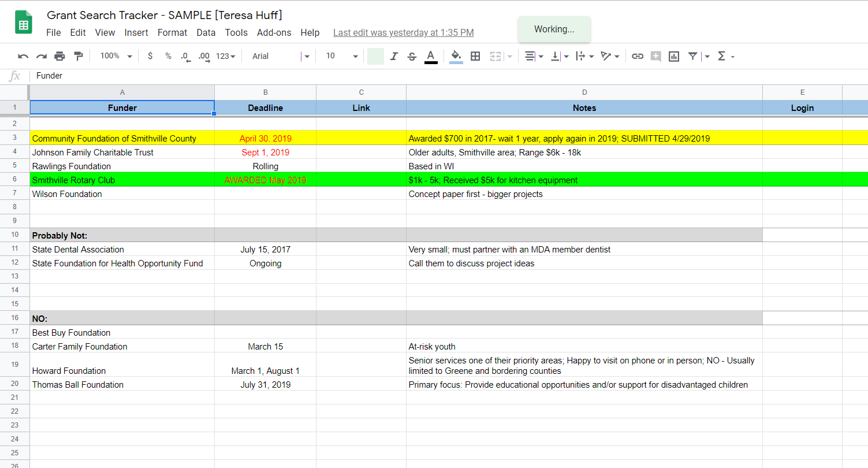Open the Edit menu
Screen dimensions: 868x468
78,33
